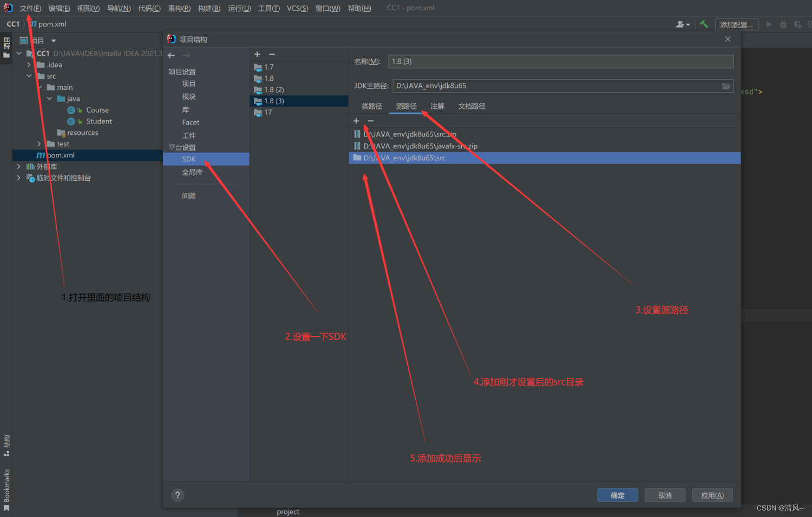Expand the .idea folder
This screenshot has width=812, height=517.
pos(29,65)
